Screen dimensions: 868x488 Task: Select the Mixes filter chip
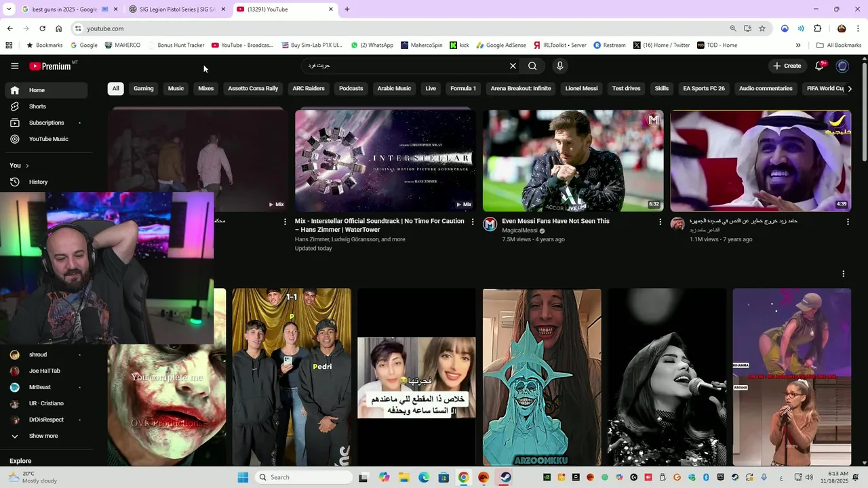point(205,89)
